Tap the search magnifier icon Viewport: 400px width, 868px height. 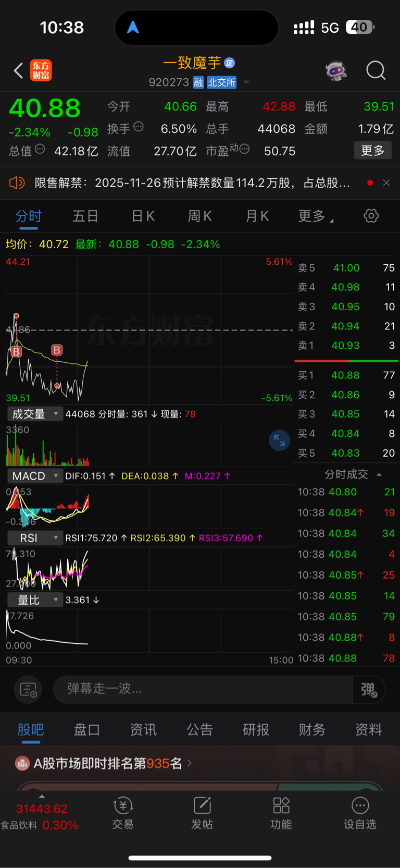[376, 70]
